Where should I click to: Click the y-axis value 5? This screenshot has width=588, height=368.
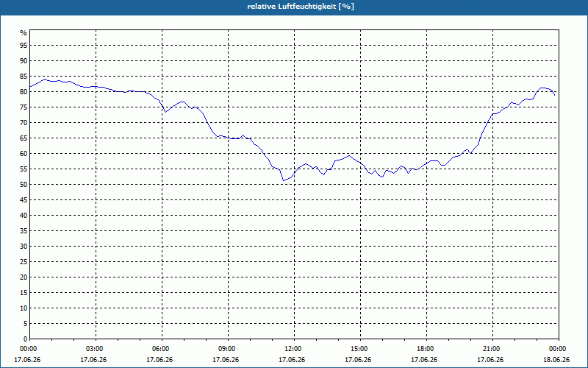(26, 324)
